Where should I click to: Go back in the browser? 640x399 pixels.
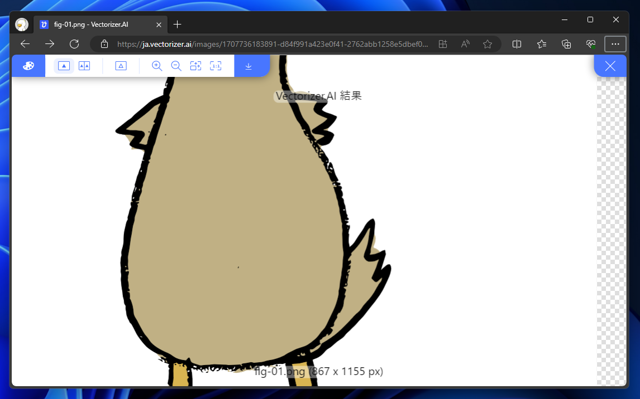pos(25,44)
